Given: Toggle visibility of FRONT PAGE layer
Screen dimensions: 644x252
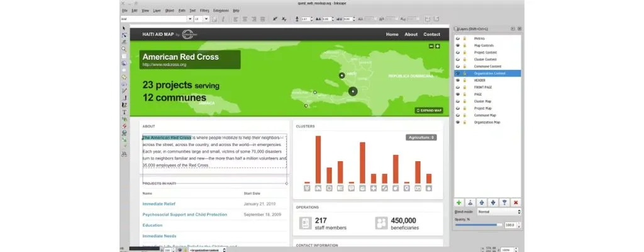Looking at the screenshot, I should pyautogui.click(x=458, y=88).
